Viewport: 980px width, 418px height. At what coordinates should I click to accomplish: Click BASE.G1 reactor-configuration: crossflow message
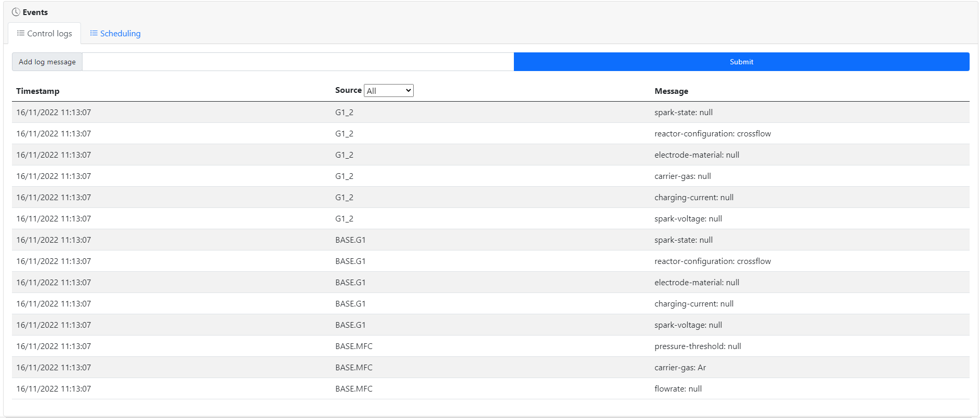tap(712, 261)
